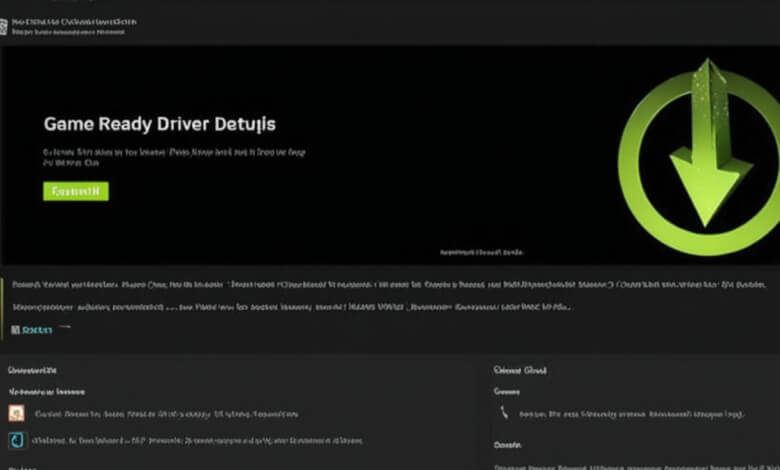780x470 pixels.
Task: Select the header title's first text line
Action: point(74,22)
